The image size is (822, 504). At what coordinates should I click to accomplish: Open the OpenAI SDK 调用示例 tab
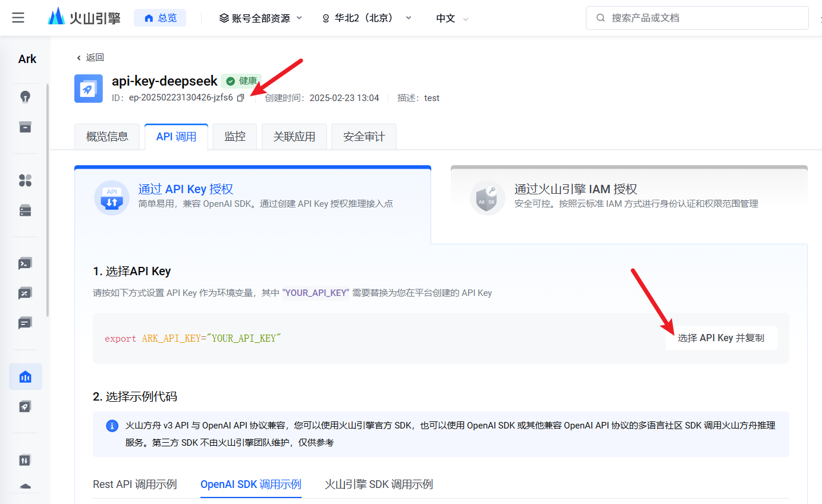pyautogui.click(x=250, y=484)
